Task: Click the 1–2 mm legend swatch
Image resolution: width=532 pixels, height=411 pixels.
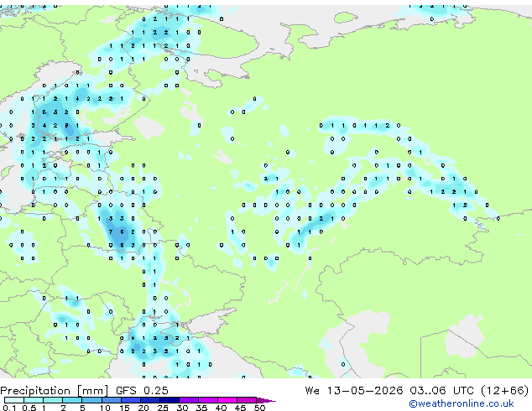Action: pos(53,400)
